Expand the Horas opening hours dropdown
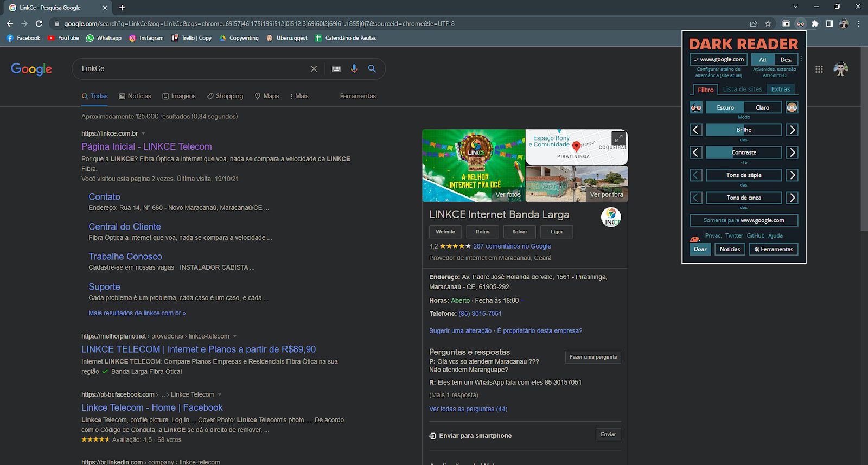This screenshot has height=465, width=868. pyautogui.click(x=522, y=301)
